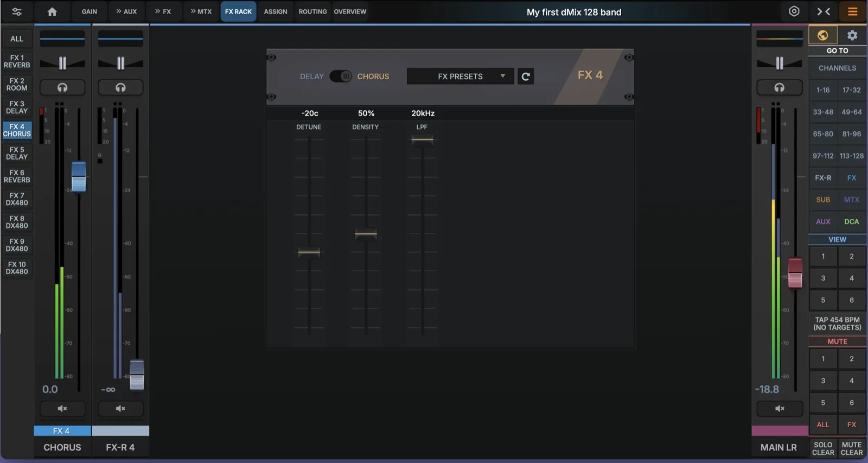Toggle Mute group 4
Viewport: 868px width, 463px height.
(x=852, y=380)
